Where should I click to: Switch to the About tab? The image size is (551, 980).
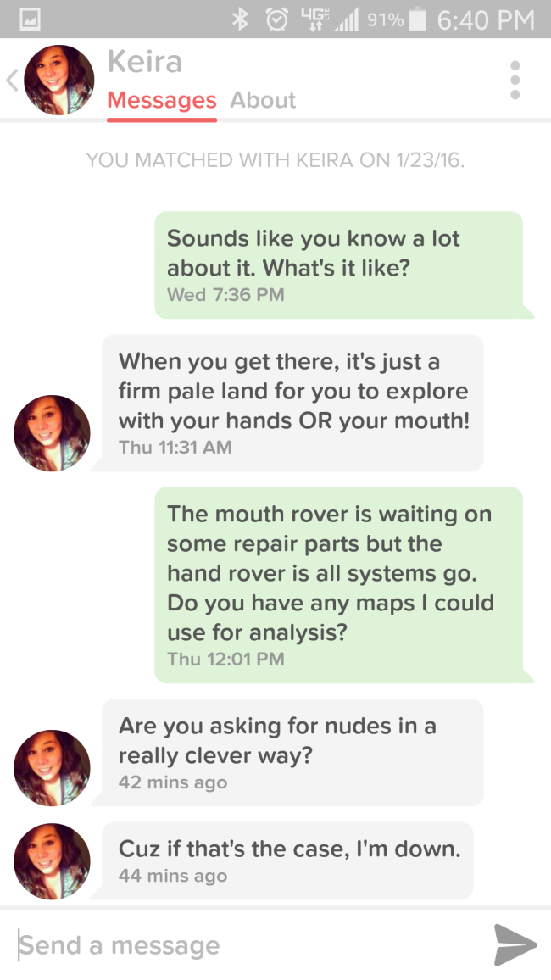(x=263, y=100)
